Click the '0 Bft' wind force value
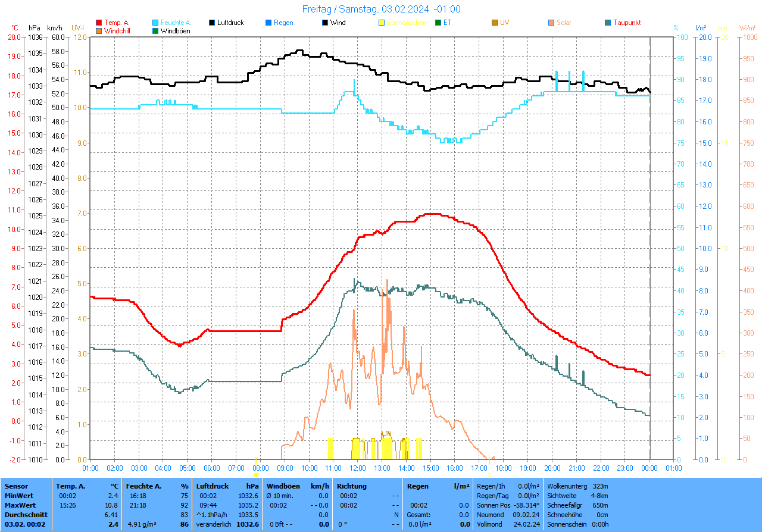 click(277, 524)
